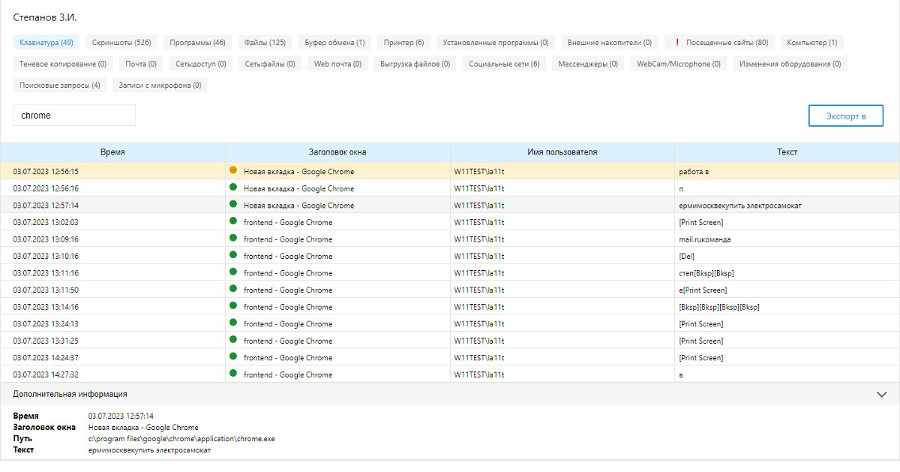Collapse the Дополнительная информация panel chevron

(x=882, y=394)
